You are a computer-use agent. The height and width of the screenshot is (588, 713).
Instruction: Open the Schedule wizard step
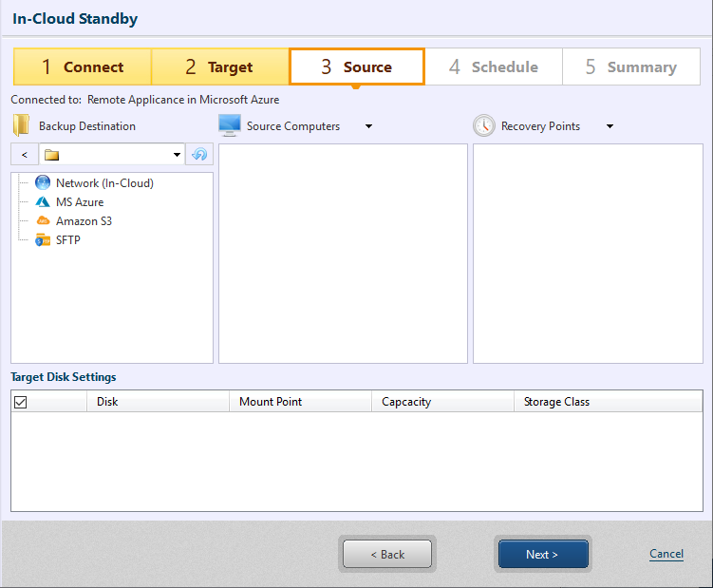pyautogui.click(x=493, y=67)
